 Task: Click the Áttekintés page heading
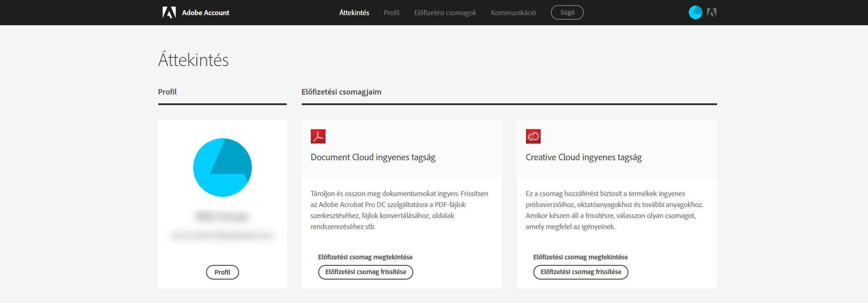[194, 60]
